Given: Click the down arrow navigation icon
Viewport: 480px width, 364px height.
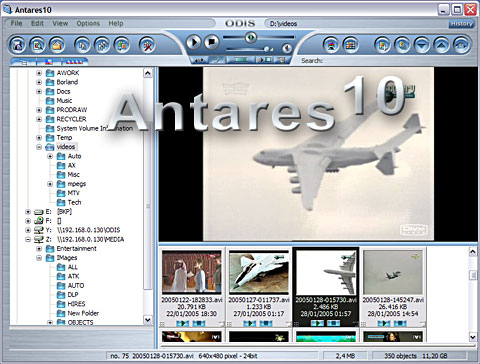Looking at the screenshot, I should pyautogui.click(x=422, y=45).
